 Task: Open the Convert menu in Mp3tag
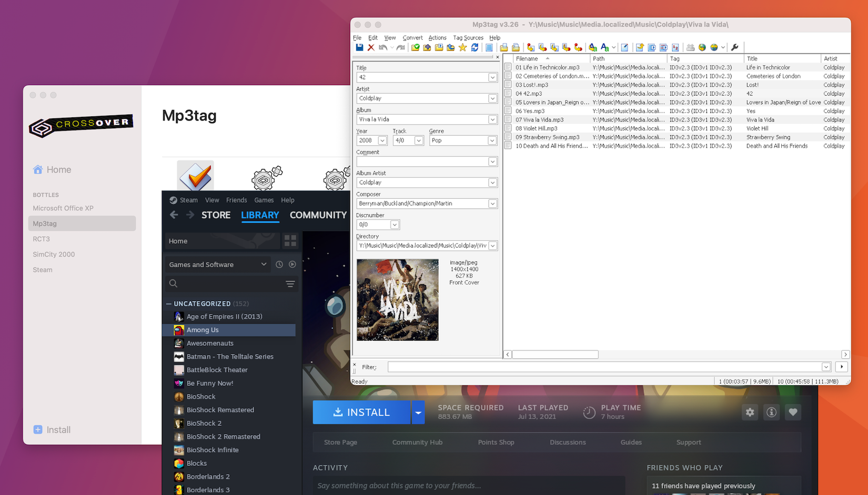pos(412,37)
